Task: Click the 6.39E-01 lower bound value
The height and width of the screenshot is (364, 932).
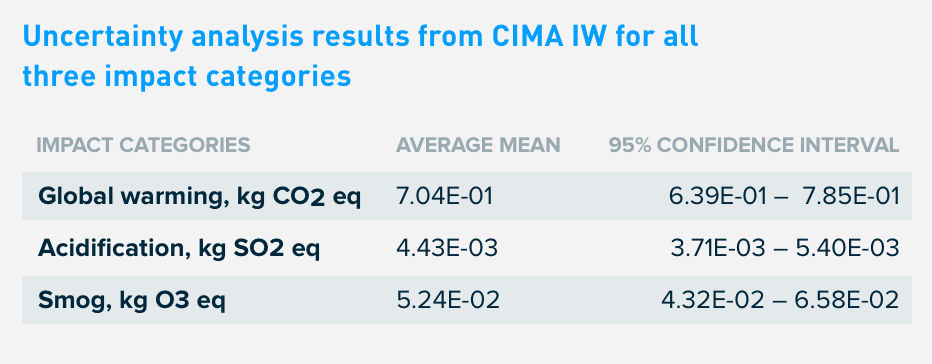Action: click(717, 196)
